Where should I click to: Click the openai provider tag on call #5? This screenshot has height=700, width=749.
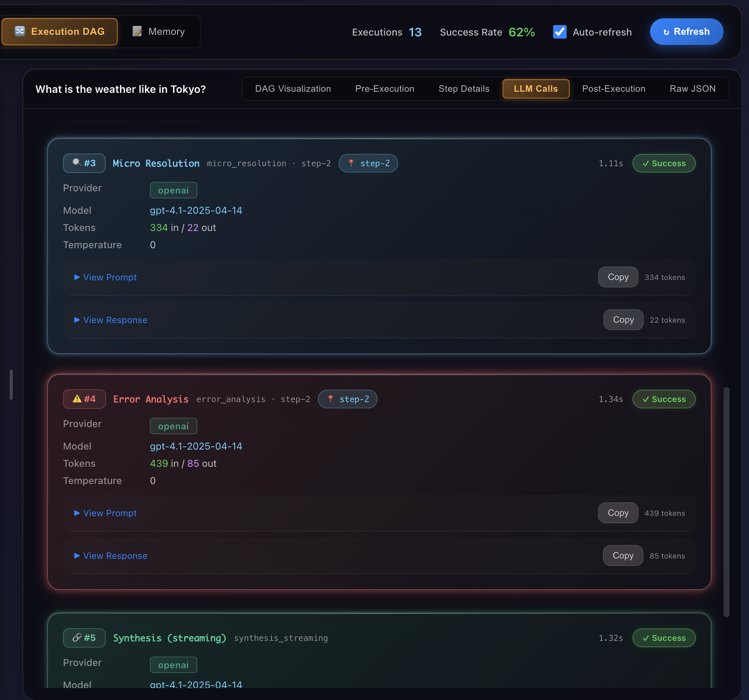tap(173, 664)
